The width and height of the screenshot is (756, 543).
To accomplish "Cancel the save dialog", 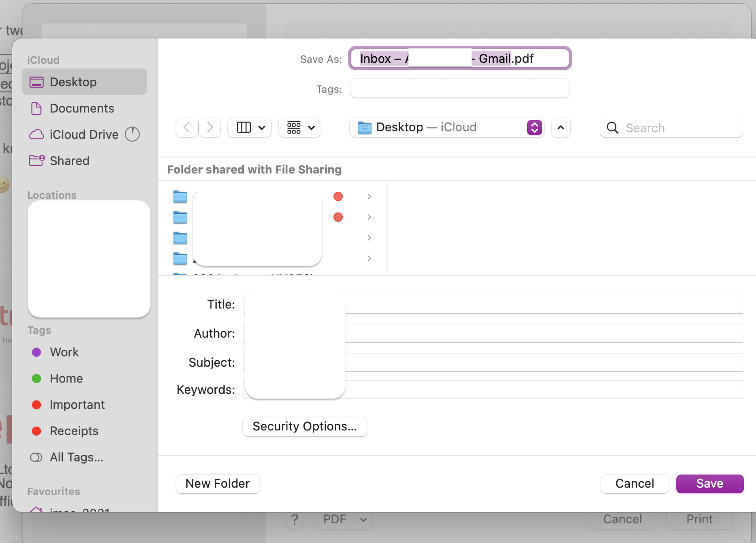I will (x=635, y=484).
